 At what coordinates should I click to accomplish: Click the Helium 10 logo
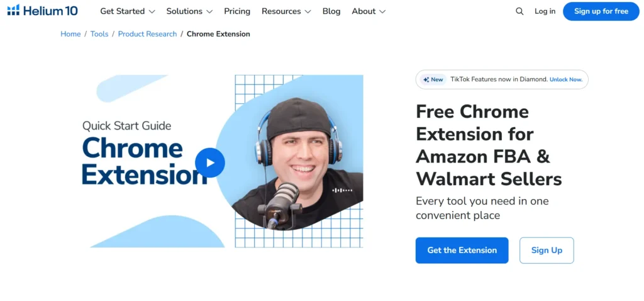coord(42,10)
